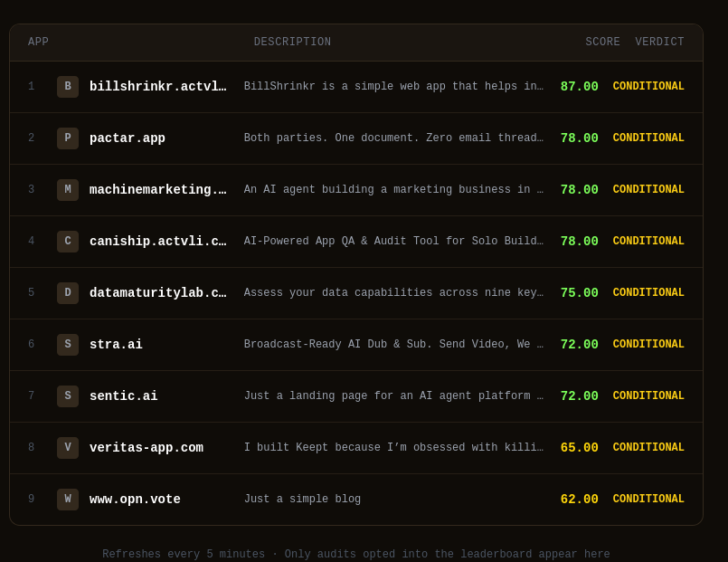Screen dimensions: 728x562
Task: Open the machinemarketing app entry
Action: coord(158,190)
